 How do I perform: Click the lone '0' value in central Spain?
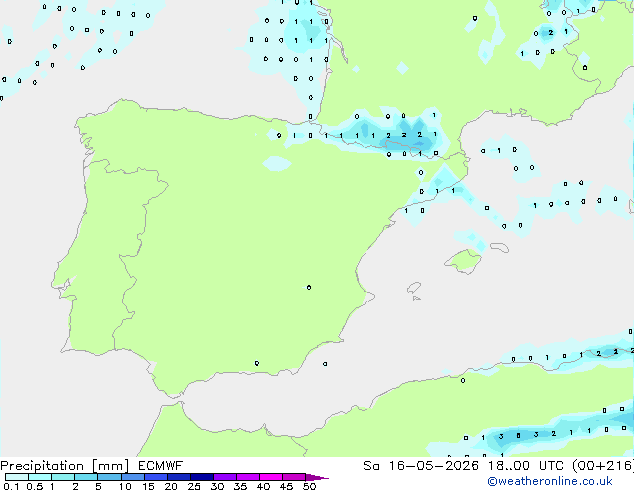(x=309, y=288)
